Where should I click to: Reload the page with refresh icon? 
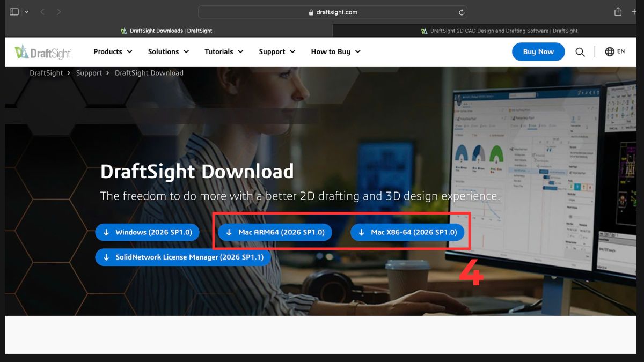point(461,12)
